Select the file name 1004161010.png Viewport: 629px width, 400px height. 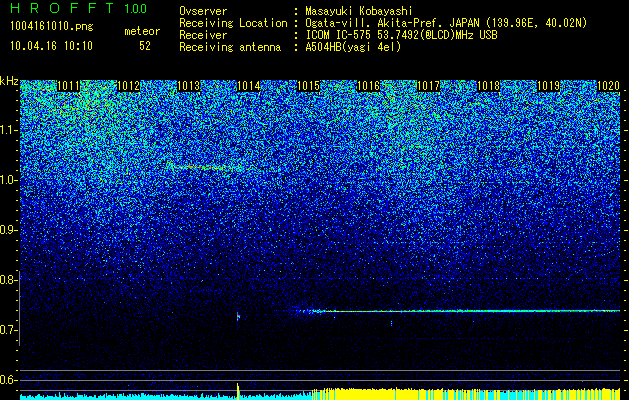pyautogui.click(x=52, y=26)
